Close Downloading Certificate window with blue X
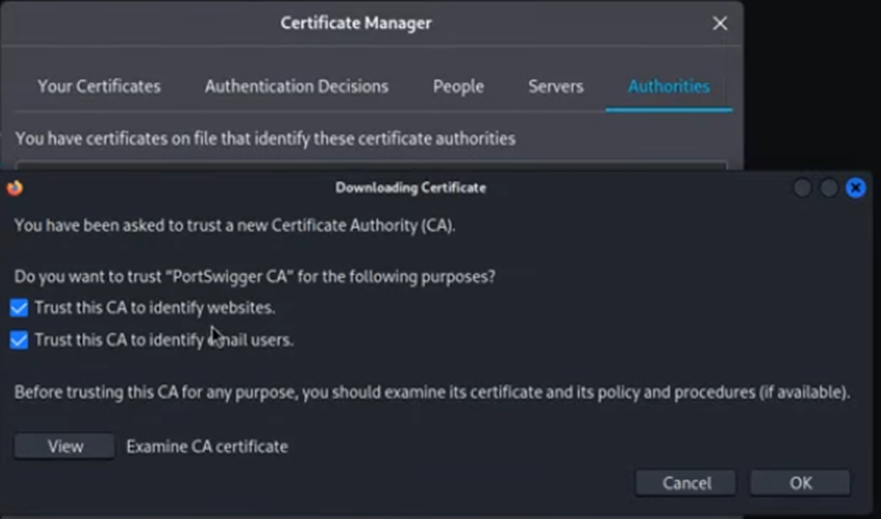 tap(856, 188)
